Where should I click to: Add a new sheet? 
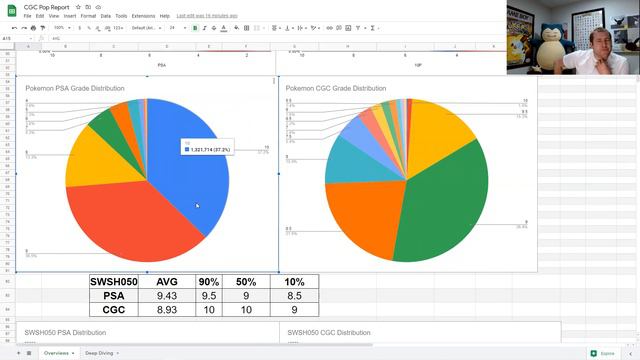(18, 353)
